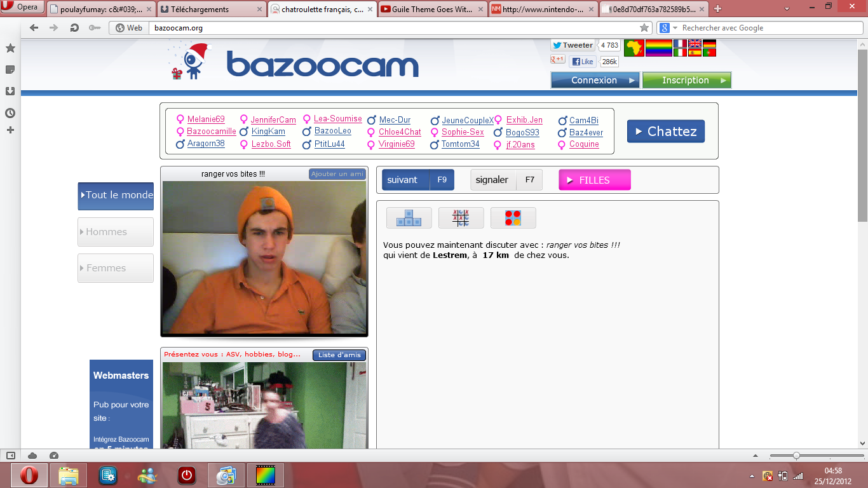868x488 pixels.
Task: Open the Downloads panel in the sidebar
Action: (10, 91)
